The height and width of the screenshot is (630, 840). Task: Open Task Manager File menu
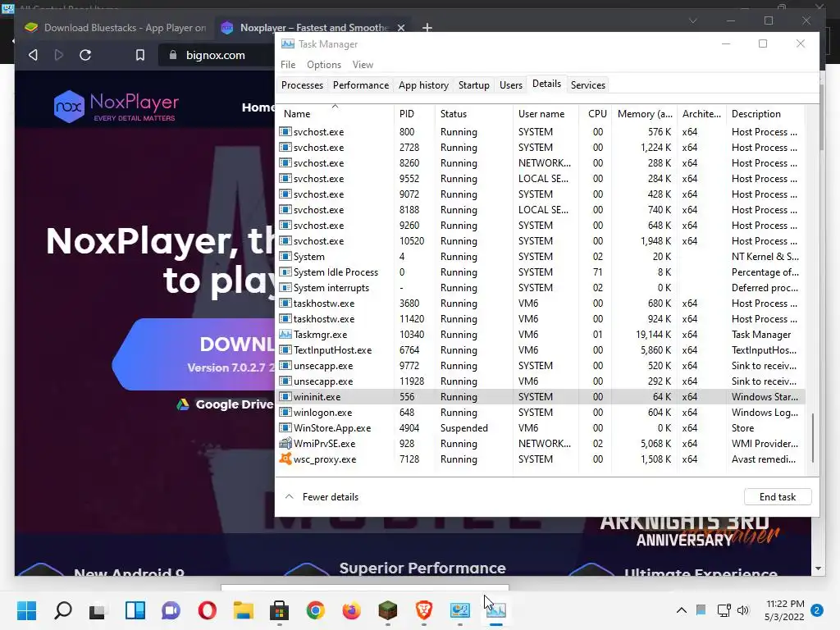tap(288, 64)
